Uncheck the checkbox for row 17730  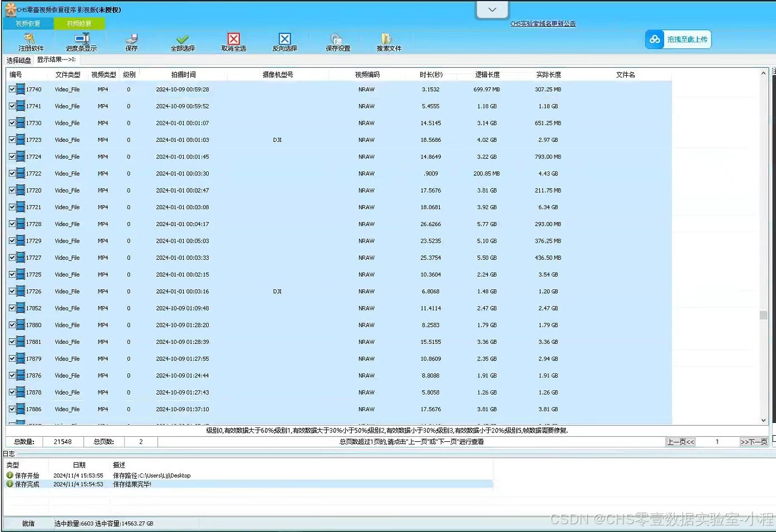[12, 122]
